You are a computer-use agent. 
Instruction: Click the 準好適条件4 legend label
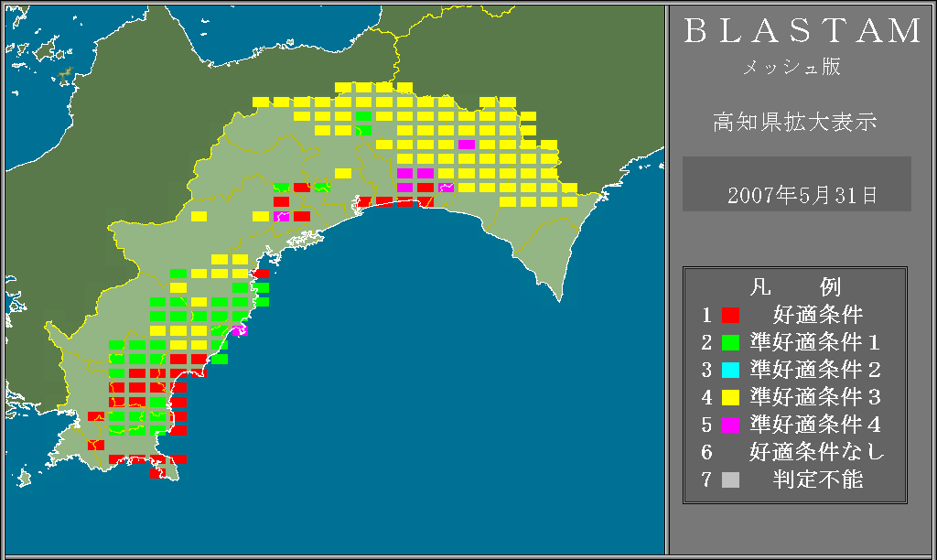click(x=814, y=425)
